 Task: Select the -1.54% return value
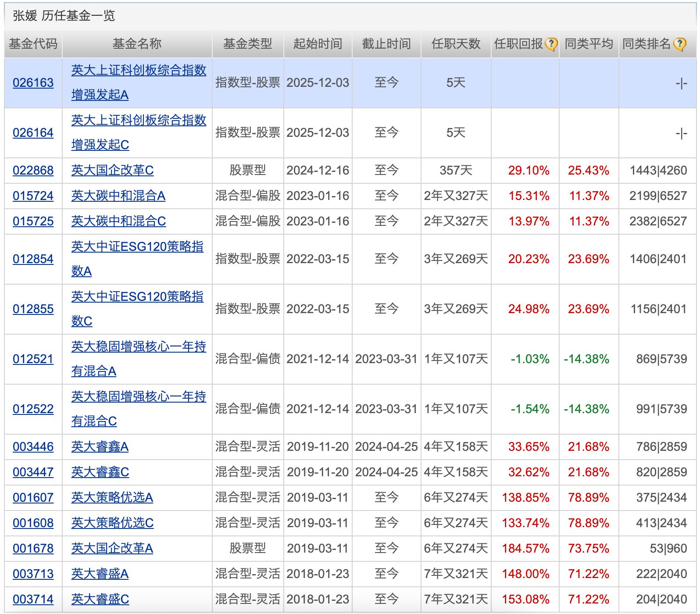pos(530,409)
